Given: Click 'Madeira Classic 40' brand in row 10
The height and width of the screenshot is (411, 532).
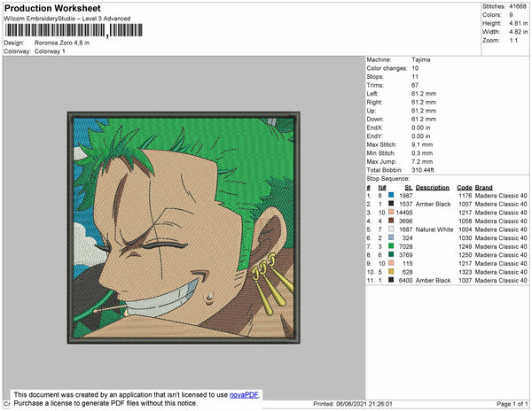Looking at the screenshot, I should click(x=501, y=272).
